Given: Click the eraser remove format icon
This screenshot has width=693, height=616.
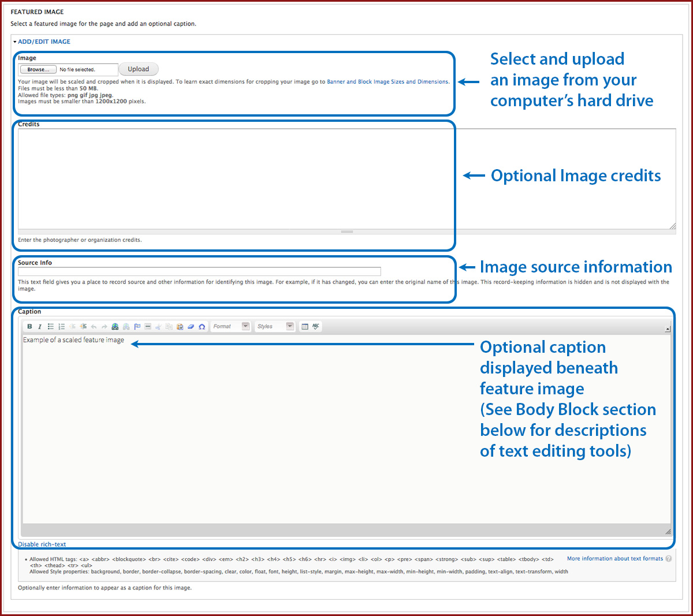Looking at the screenshot, I should click(x=191, y=327).
